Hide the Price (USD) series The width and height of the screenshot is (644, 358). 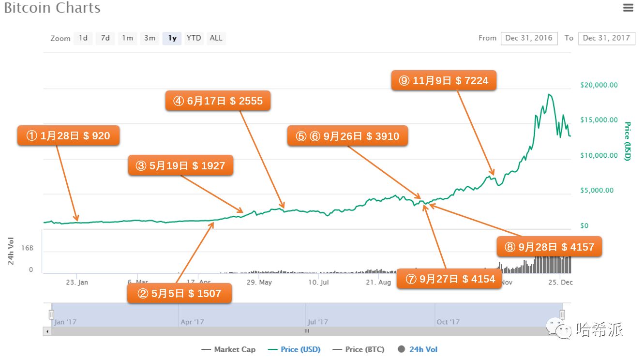294,349
